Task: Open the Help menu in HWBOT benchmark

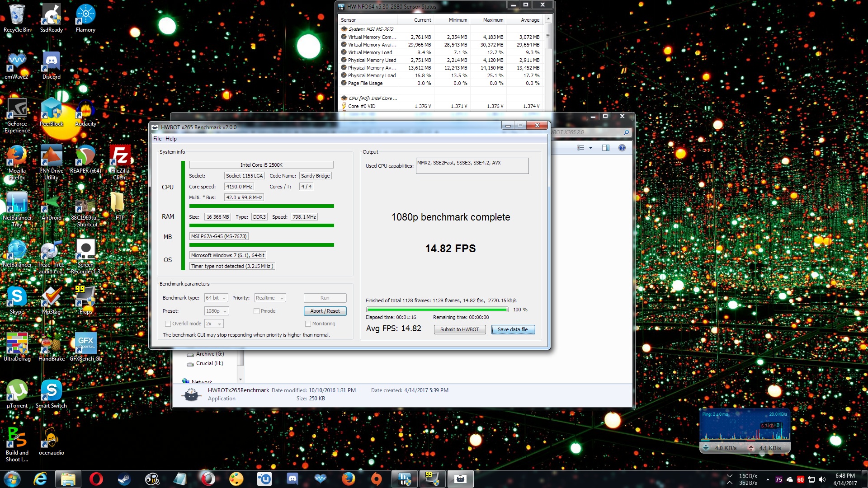Action: (171, 139)
